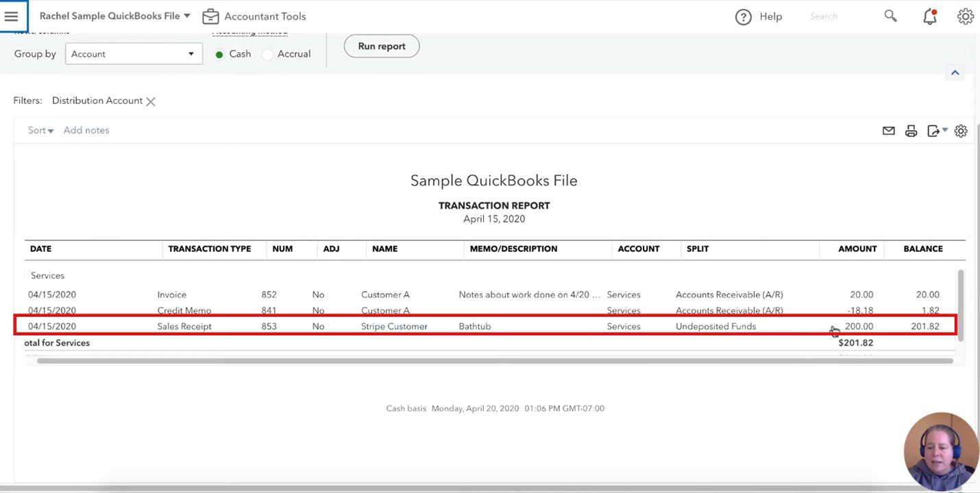The height and width of the screenshot is (493, 980).
Task: Collapse the report options panel chevron
Action: [955, 73]
